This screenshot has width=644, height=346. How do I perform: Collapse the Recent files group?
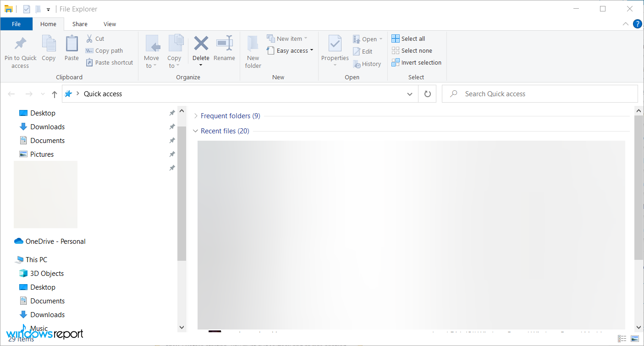coord(196,131)
